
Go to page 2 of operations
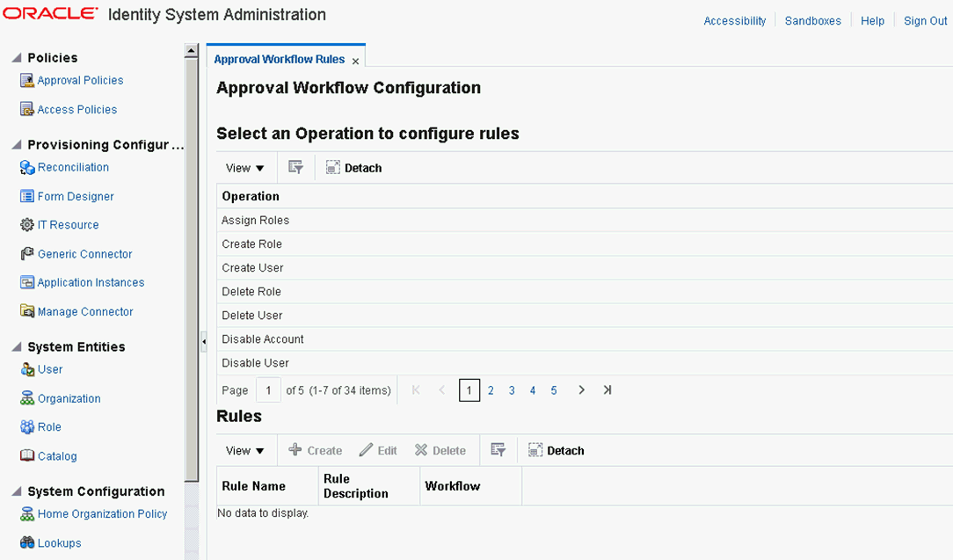coord(491,390)
